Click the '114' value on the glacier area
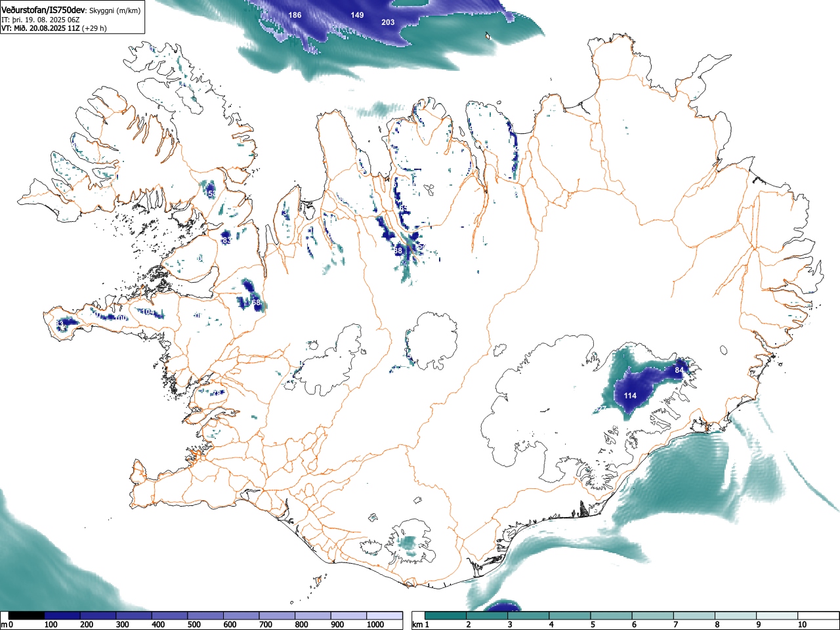 [x=630, y=396]
